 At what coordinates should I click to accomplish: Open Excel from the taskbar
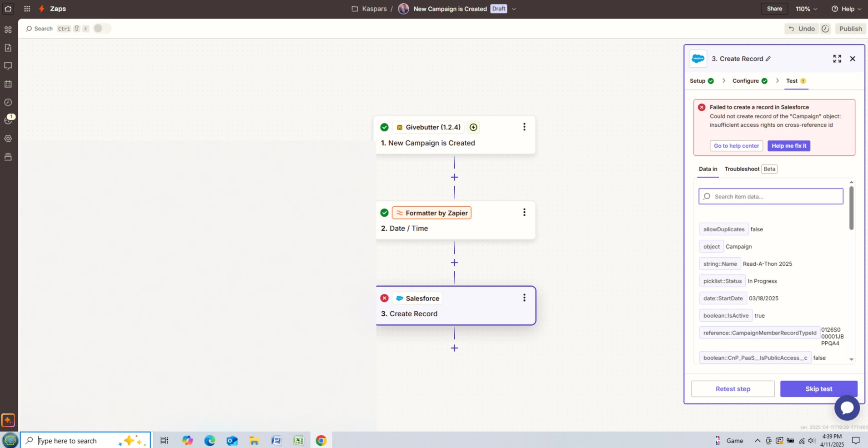coord(299,440)
